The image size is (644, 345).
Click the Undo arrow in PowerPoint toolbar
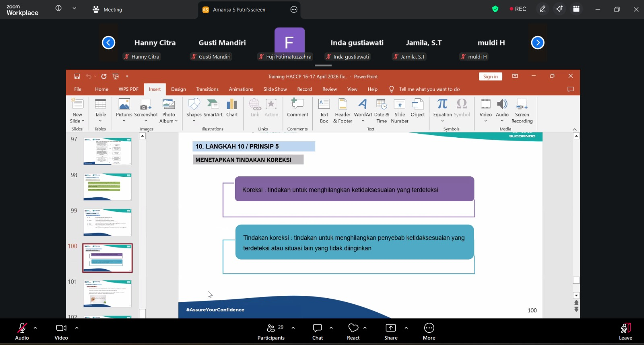coord(89,76)
